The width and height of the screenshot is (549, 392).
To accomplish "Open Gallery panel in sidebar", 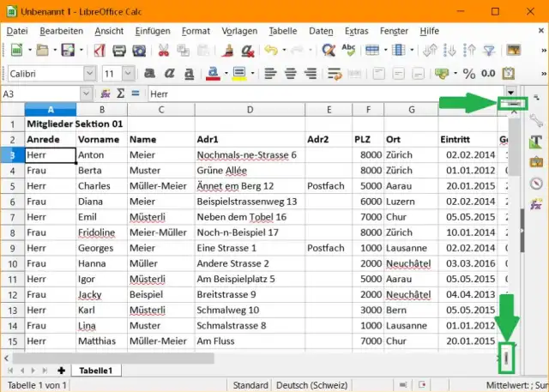I will click(x=537, y=161).
